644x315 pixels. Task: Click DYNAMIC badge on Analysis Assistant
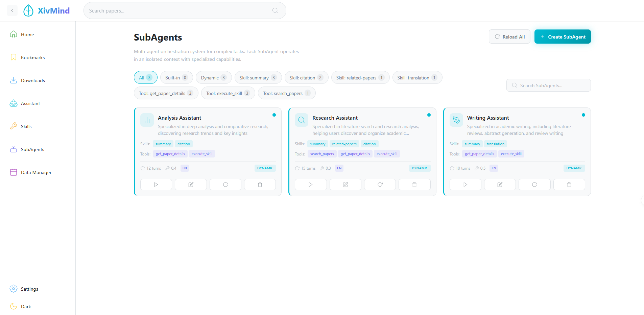click(x=265, y=168)
